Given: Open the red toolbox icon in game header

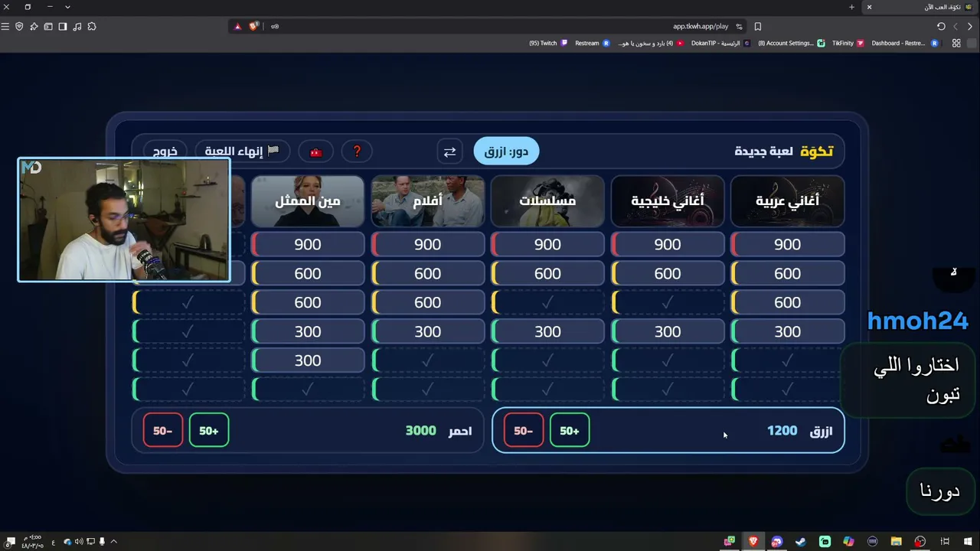Looking at the screenshot, I should coord(315,152).
